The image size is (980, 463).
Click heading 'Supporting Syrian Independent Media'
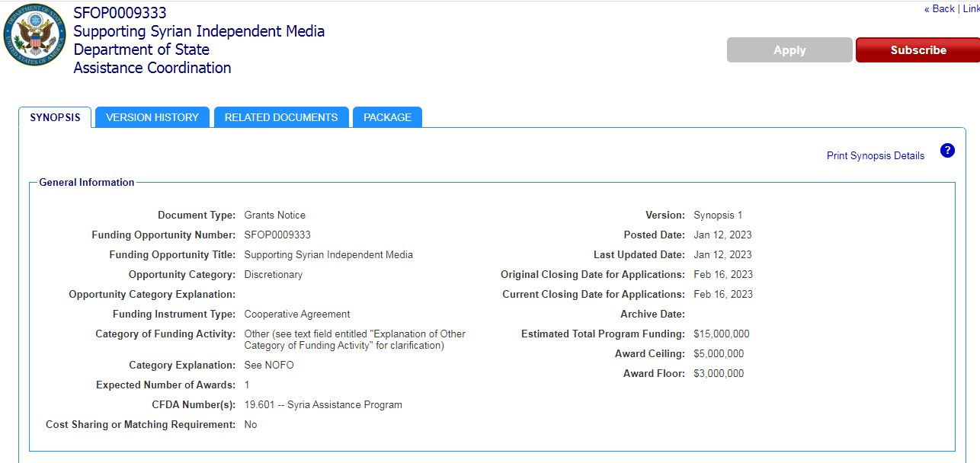(199, 31)
